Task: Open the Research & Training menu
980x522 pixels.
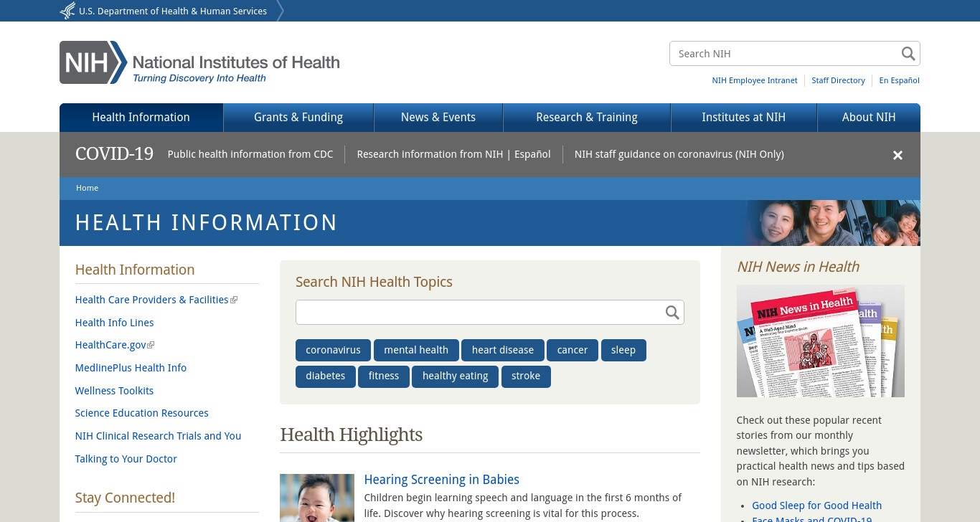Action: [587, 118]
